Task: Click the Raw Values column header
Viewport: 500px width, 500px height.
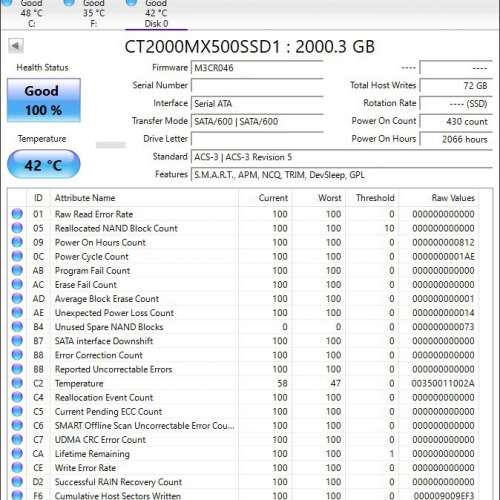Action: [439, 198]
